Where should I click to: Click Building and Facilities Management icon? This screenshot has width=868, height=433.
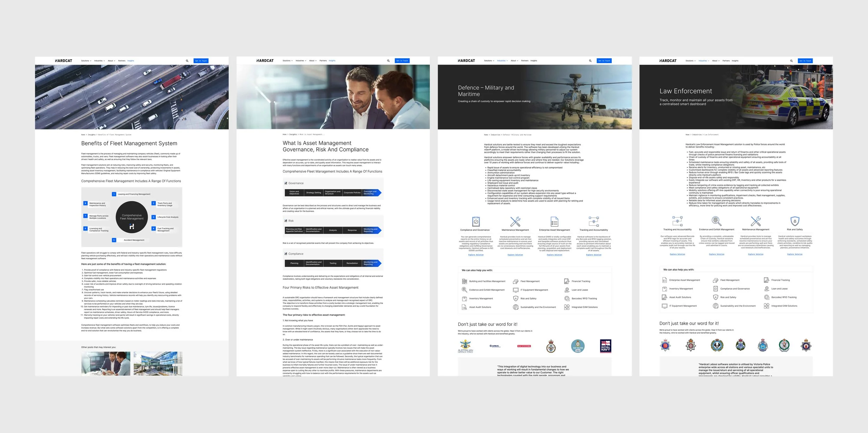465,281
